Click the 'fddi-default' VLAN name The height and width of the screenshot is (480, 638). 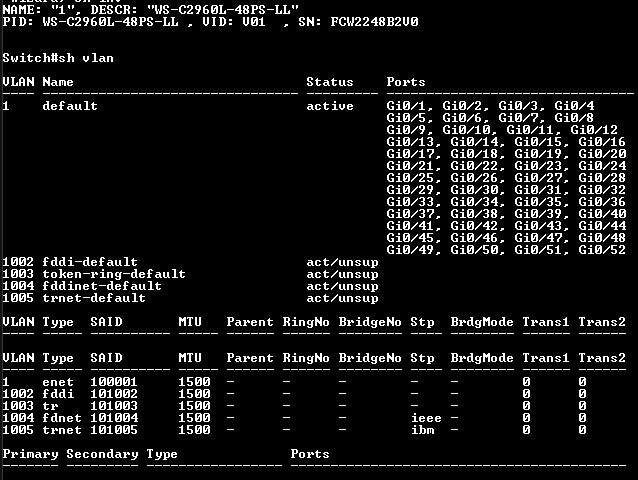pos(90,262)
